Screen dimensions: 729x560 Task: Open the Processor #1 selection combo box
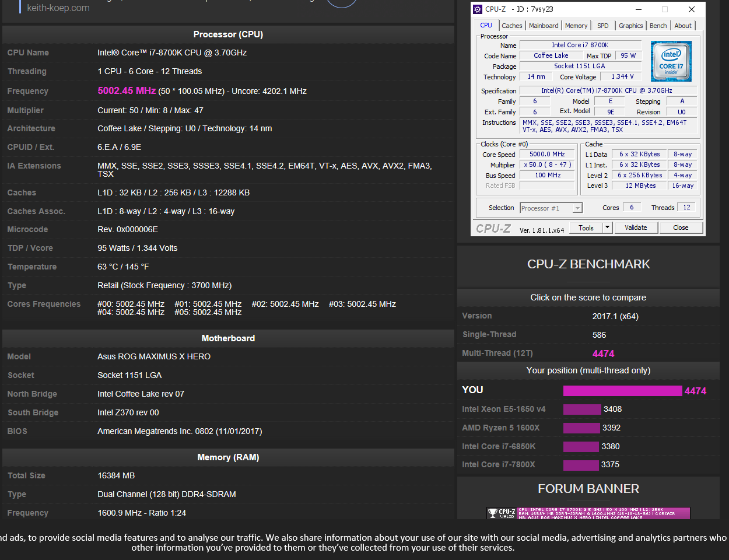point(551,208)
